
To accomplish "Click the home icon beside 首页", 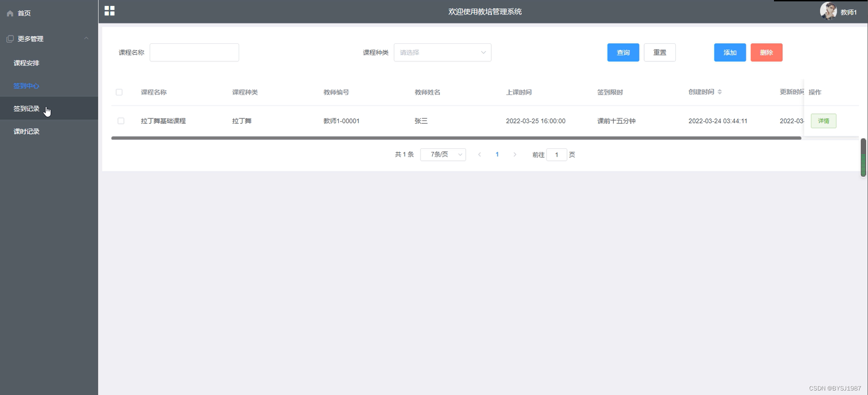I will [10, 14].
